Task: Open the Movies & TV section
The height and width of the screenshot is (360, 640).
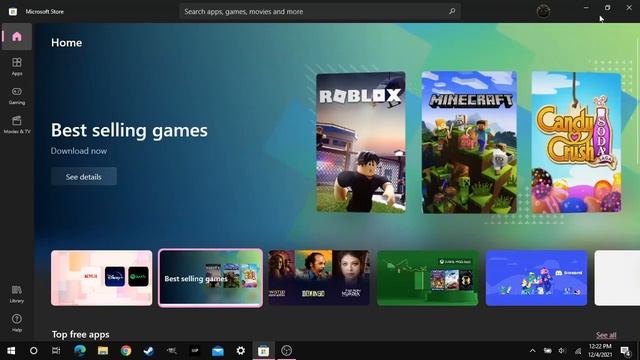Action: tap(17, 125)
